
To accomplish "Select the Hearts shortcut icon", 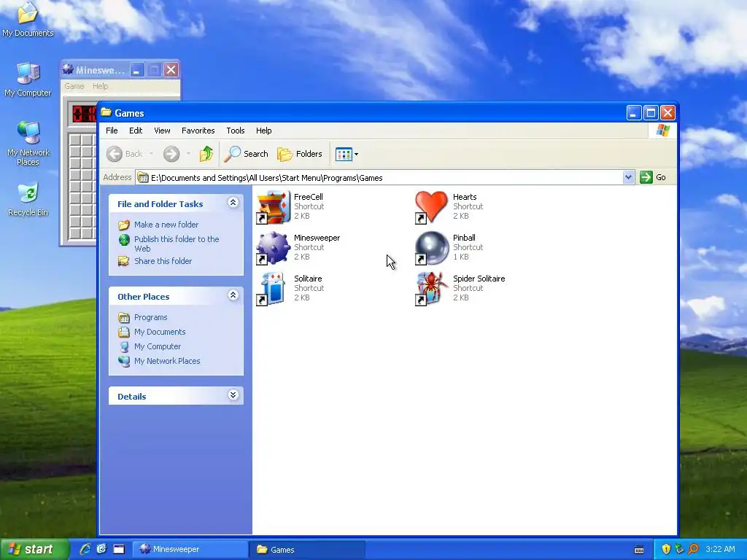I will pos(432,207).
